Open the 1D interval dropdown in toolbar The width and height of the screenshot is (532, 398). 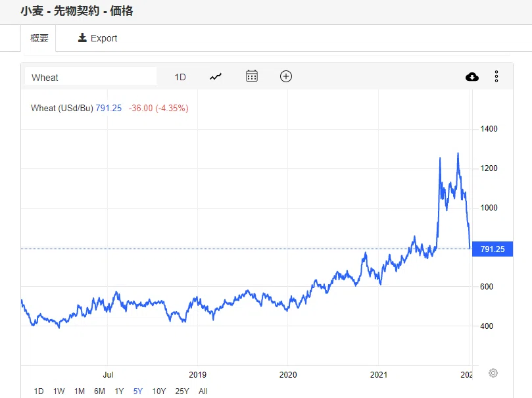(x=180, y=77)
